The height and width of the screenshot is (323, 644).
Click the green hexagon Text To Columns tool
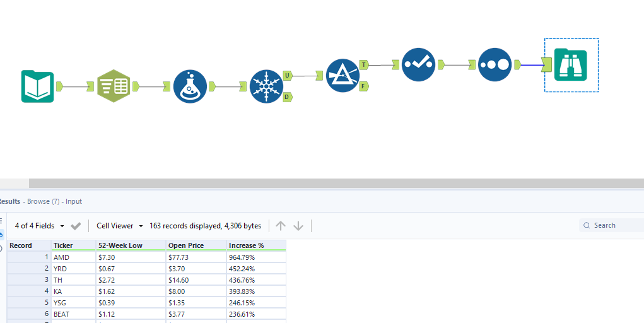tap(114, 86)
